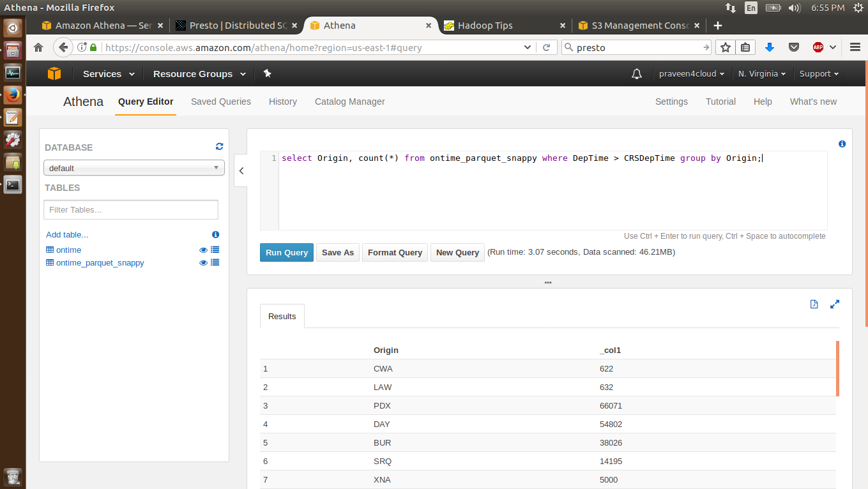Open Firefox from the Ubuntu launcher

[x=13, y=95]
